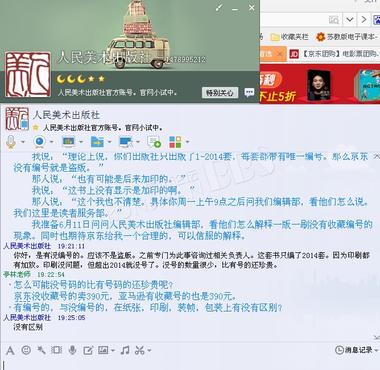Switch to the 京东团购 browser tab
Screen dimensions: 380x370
click(334, 54)
